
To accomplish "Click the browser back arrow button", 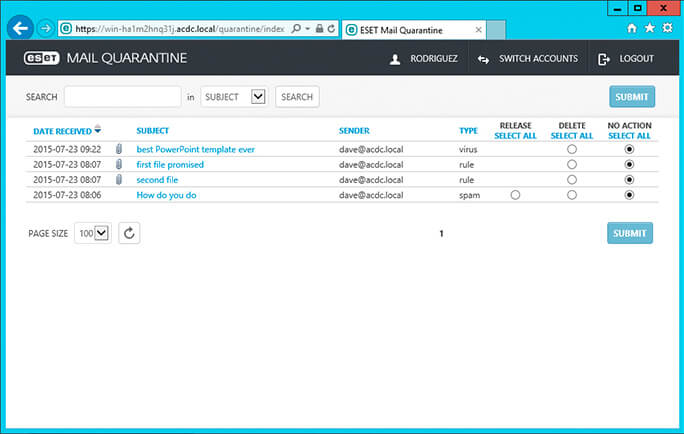I will coord(19,28).
